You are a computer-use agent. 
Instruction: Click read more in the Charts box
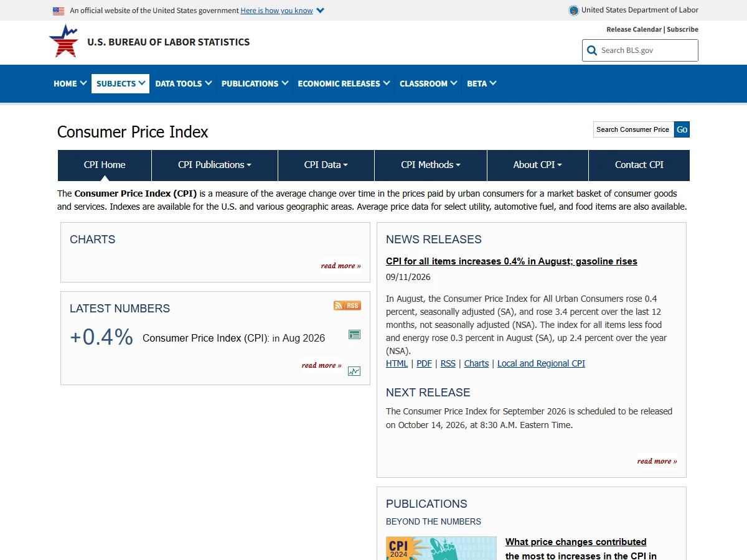(x=341, y=266)
